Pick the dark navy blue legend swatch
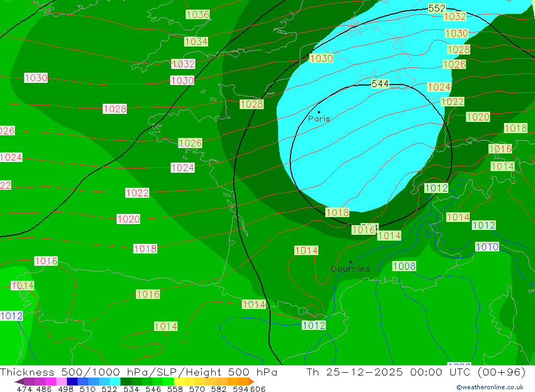 coord(72,381)
